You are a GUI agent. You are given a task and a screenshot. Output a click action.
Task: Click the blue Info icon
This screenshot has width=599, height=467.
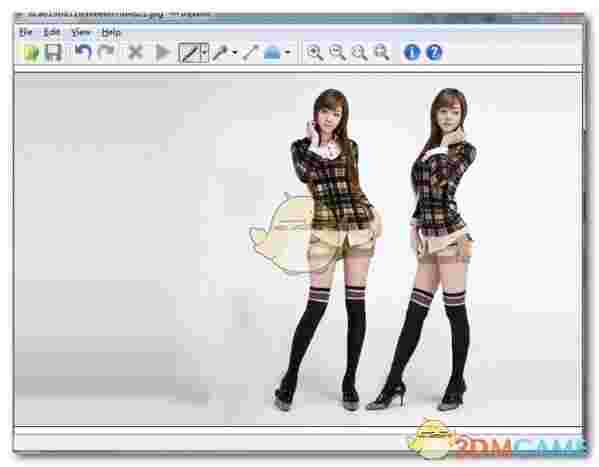412,53
